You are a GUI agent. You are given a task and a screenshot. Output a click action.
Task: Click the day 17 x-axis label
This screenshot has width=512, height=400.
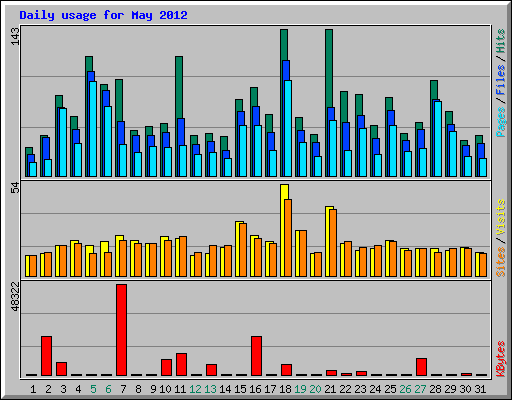[270, 389]
